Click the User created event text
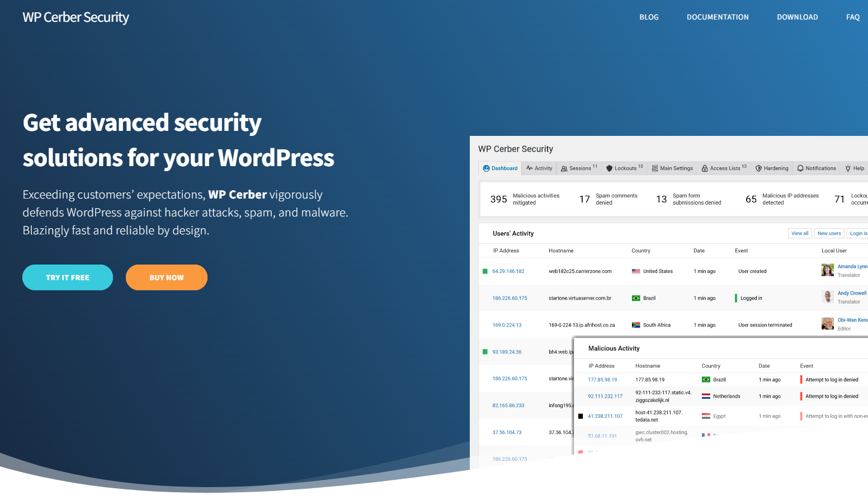The width and height of the screenshot is (868, 500). [752, 271]
